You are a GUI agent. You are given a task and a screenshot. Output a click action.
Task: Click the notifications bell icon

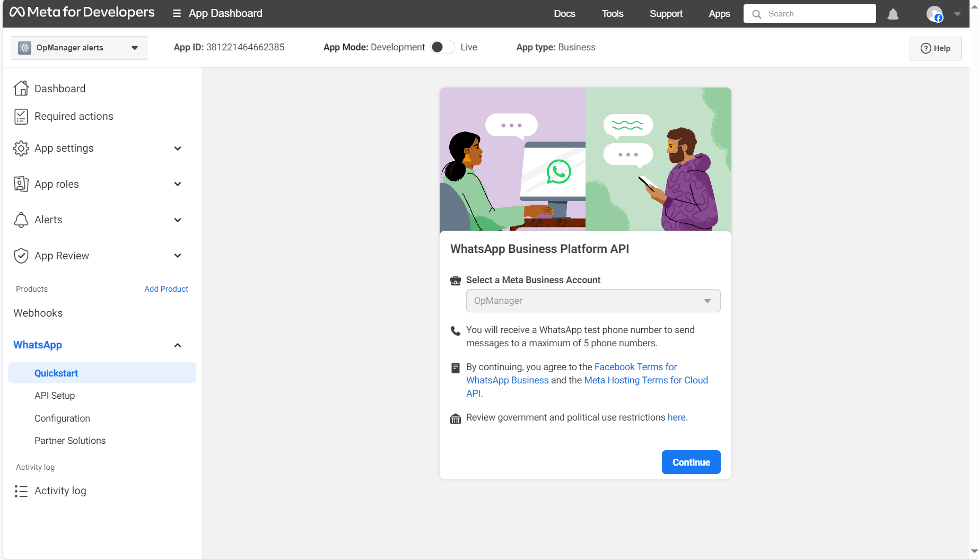(893, 14)
